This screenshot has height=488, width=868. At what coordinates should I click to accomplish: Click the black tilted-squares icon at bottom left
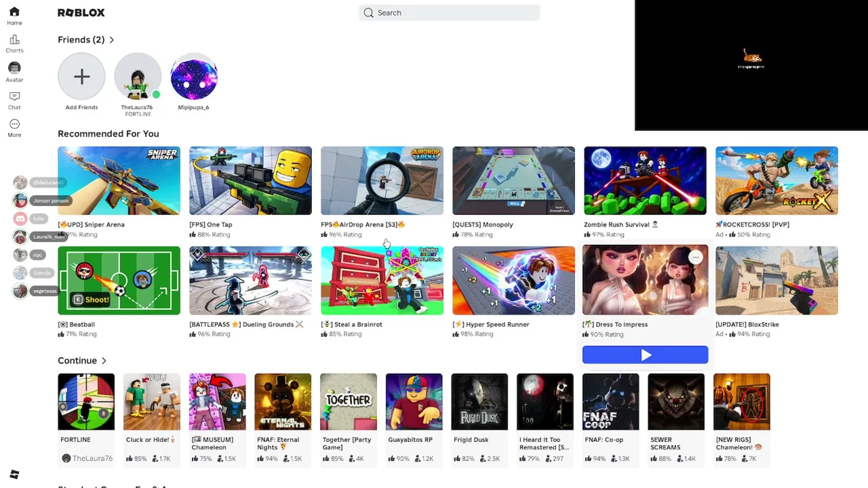(14, 474)
